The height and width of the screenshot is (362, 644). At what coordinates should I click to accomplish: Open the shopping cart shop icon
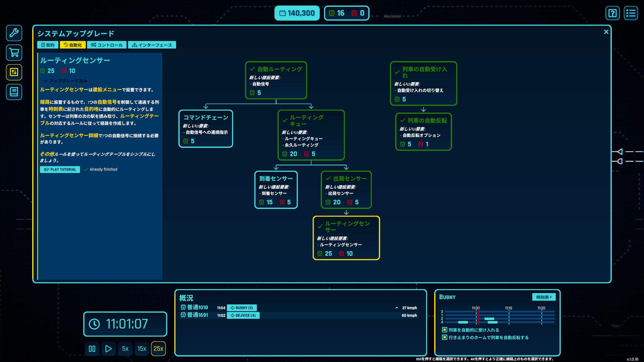tap(14, 53)
